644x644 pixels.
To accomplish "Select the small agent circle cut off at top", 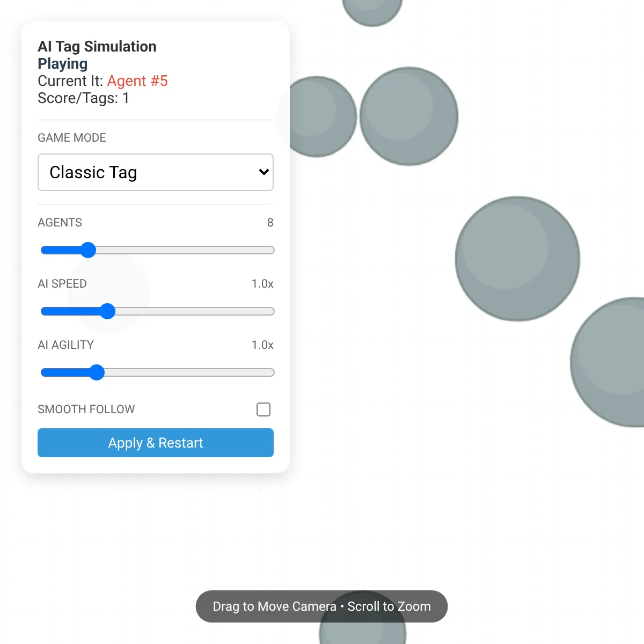I will click(x=372, y=11).
